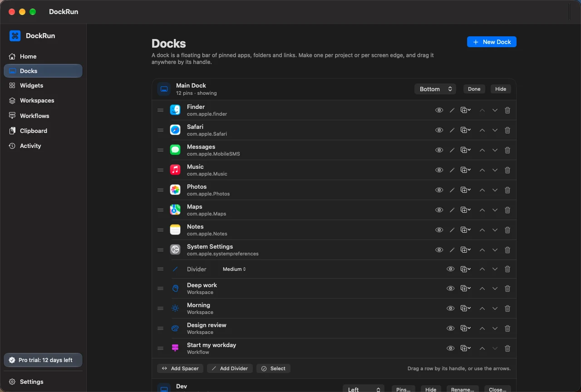Delete the Divider row
Viewport: 581px width, 392px height.
click(x=507, y=269)
